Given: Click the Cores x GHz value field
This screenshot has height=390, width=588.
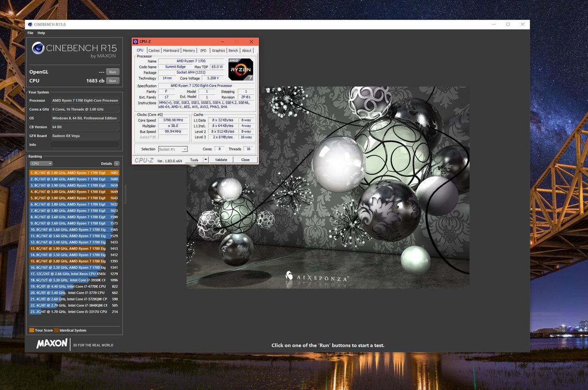Looking at the screenshot, I should 85,109.
